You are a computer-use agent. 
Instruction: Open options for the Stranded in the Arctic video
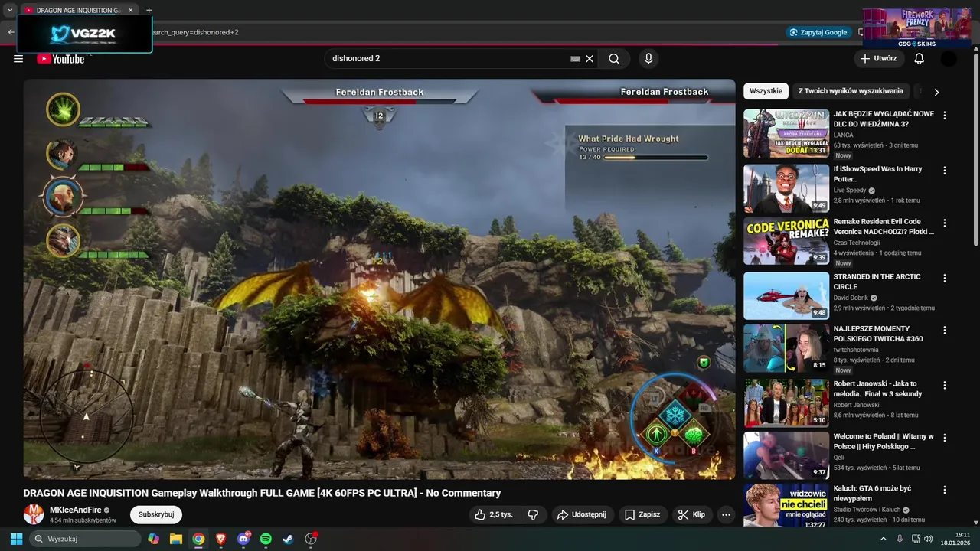pyautogui.click(x=944, y=279)
